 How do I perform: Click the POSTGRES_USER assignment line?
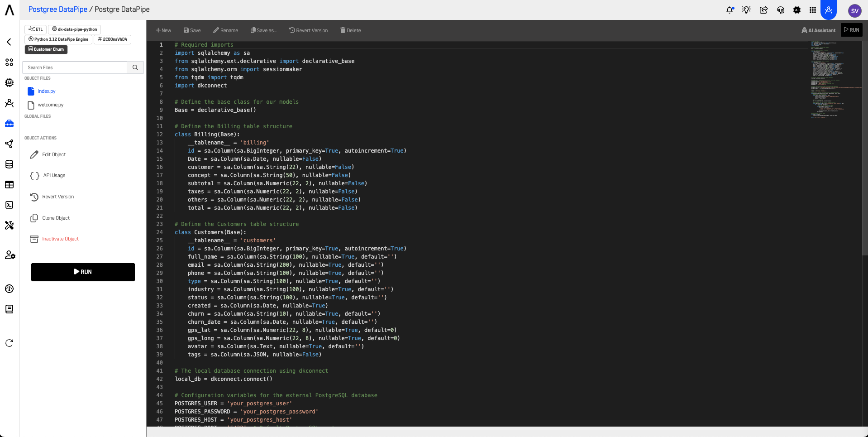pyautogui.click(x=234, y=403)
